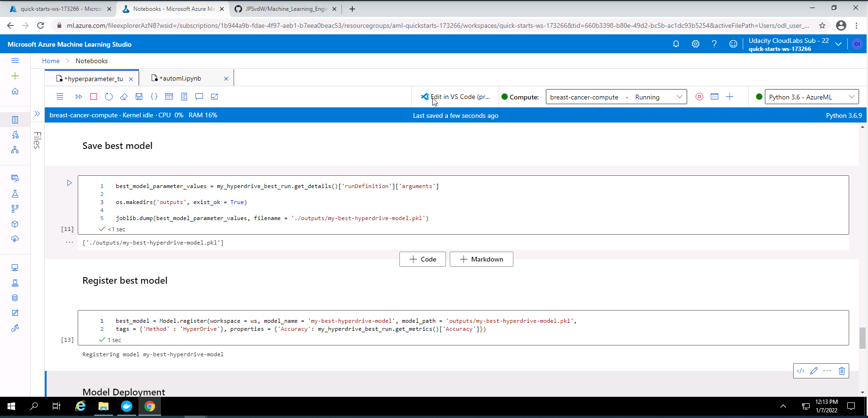Open the breast-cancer-compute compute dropdown
This screenshot has width=868, height=418.
point(616,97)
